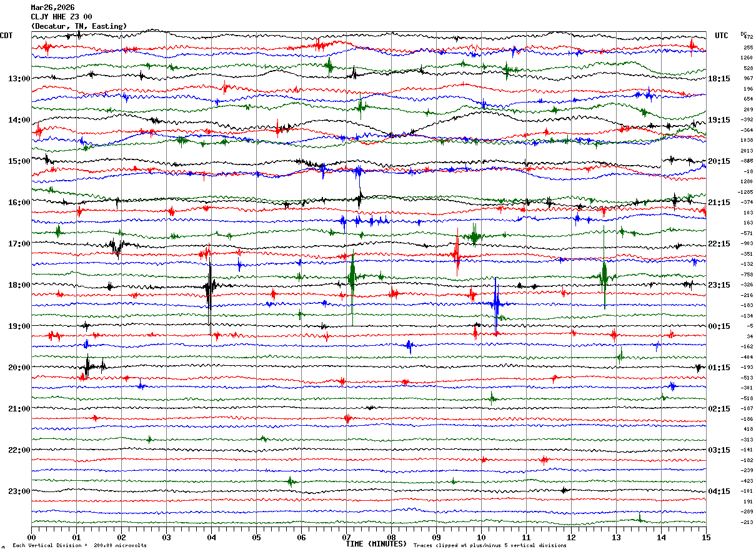Select the 17:00 CDT time label
The image size is (756, 554).
pyautogui.click(x=19, y=244)
